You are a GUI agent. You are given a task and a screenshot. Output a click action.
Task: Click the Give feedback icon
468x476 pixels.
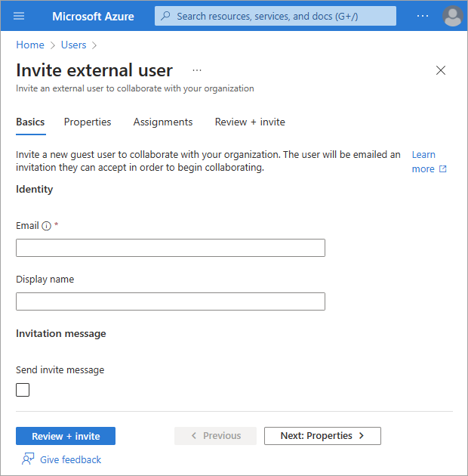28,459
